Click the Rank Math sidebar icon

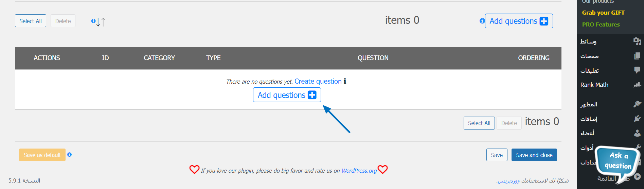pos(637,85)
